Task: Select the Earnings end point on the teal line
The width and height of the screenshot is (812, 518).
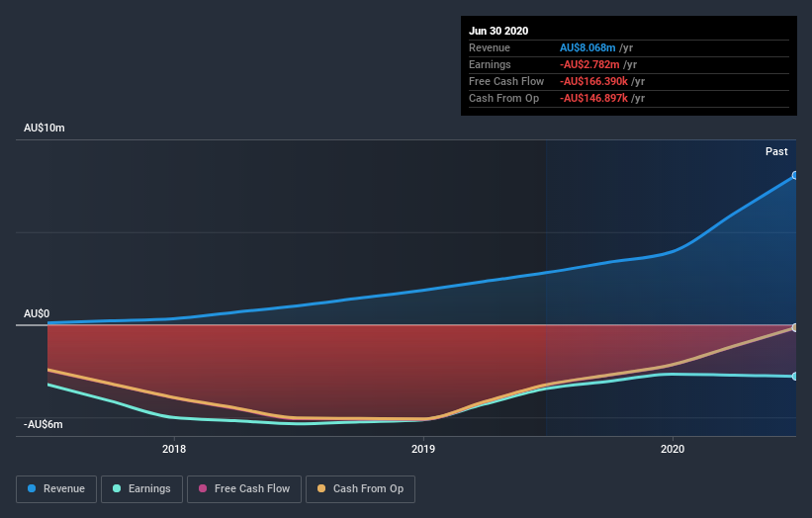Action: pos(795,377)
